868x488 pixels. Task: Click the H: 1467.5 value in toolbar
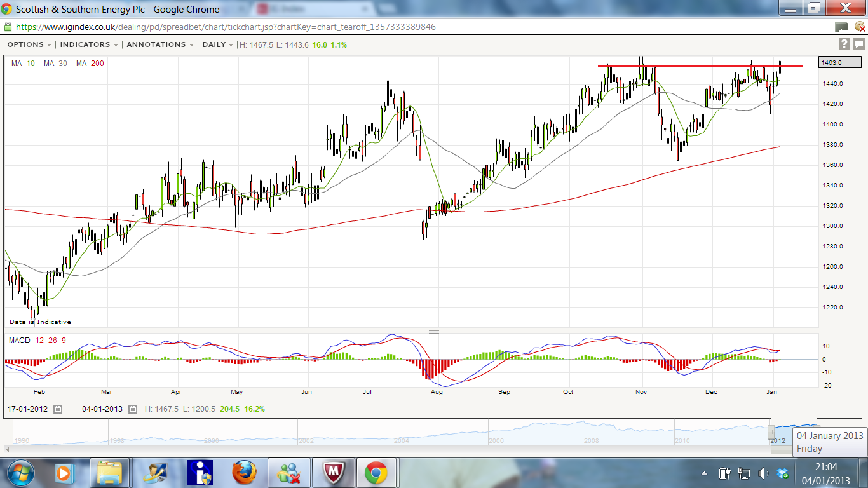256,44
